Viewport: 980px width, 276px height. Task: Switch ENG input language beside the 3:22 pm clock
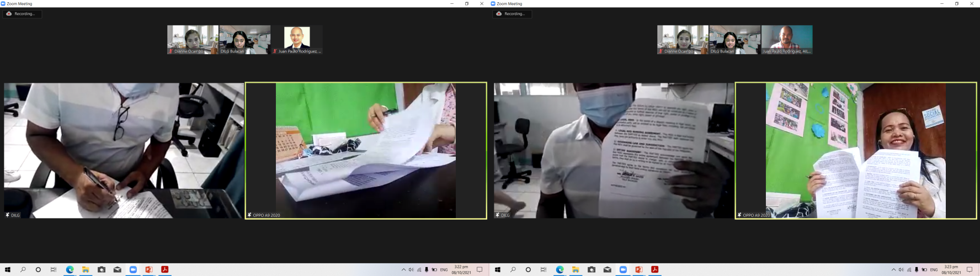click(444, 270)
